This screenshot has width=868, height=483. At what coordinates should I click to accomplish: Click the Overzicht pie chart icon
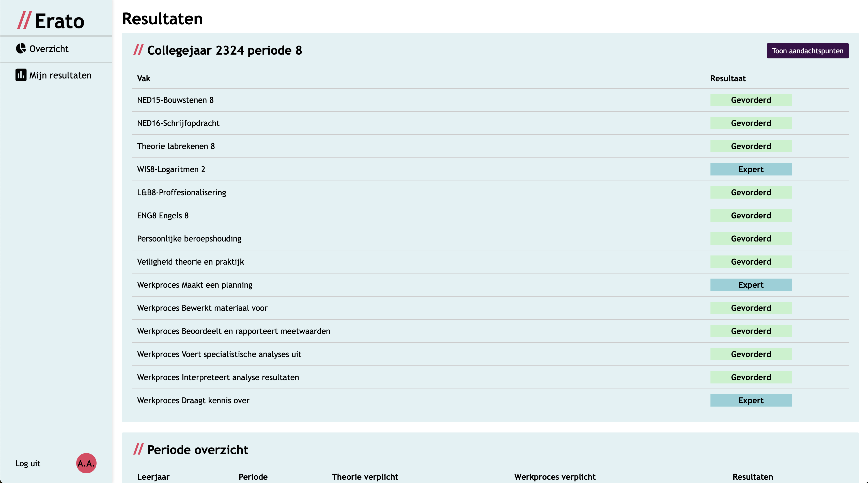21,49
